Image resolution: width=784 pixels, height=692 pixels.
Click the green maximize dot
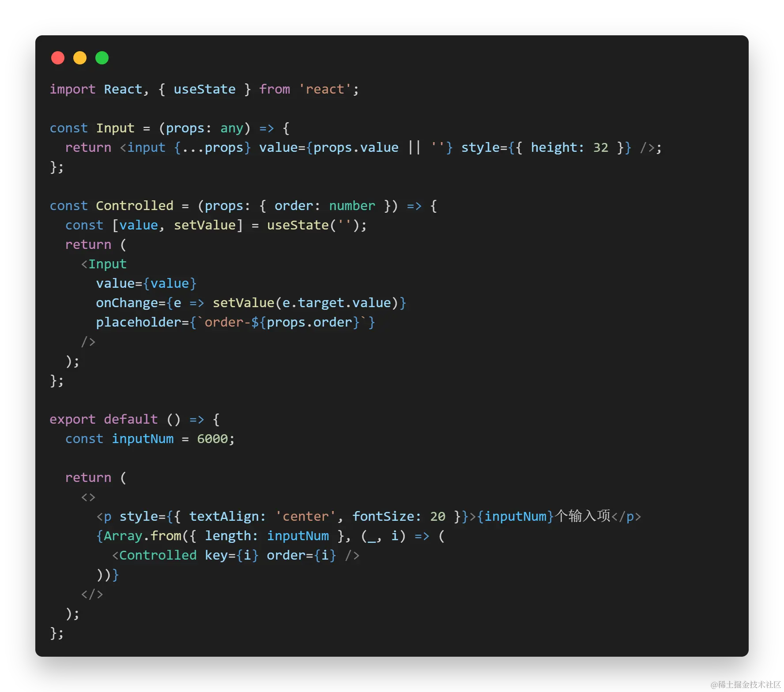pyautogui.click(x=102, y=58)
